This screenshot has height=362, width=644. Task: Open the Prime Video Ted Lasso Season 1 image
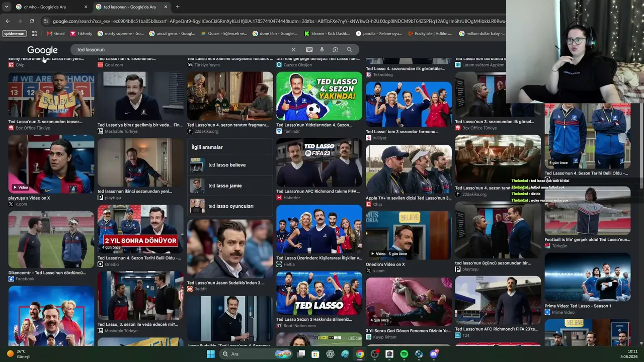pos(587,277)
